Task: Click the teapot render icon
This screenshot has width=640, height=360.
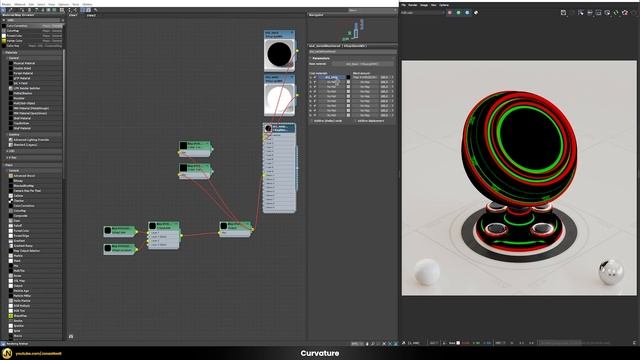Action: [625, 13]
